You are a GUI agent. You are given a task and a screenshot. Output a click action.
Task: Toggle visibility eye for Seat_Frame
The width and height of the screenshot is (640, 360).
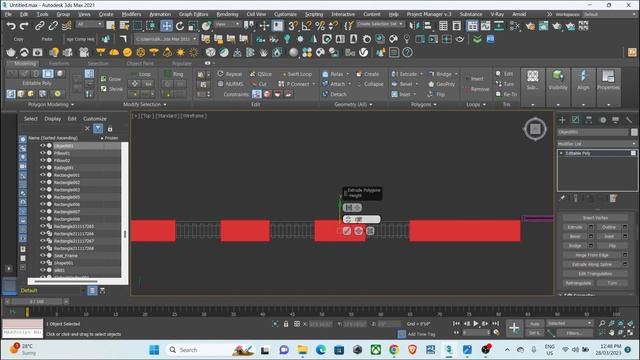pos(42,256)
